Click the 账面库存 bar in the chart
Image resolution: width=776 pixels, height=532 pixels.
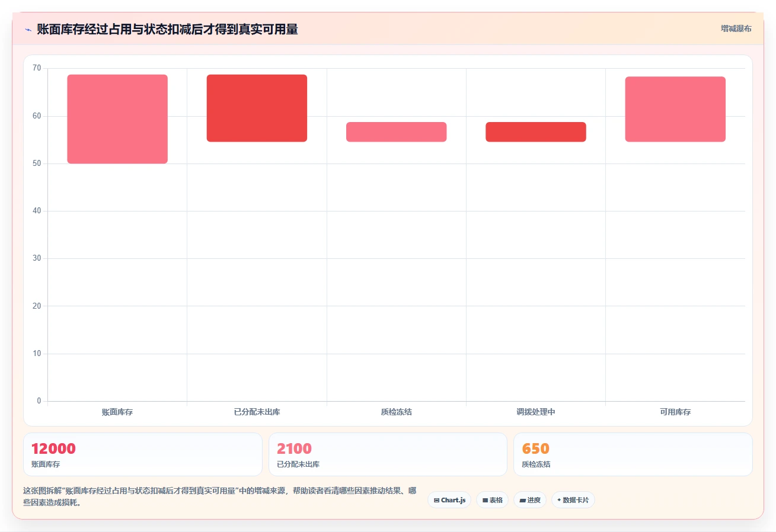tap(117, 119)
